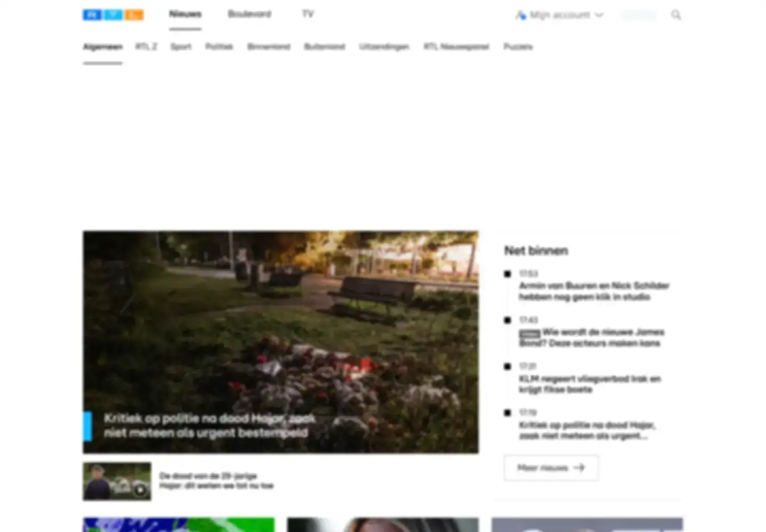
Task: Open the main story about Kritiek op politie
Action: [280, 342]
